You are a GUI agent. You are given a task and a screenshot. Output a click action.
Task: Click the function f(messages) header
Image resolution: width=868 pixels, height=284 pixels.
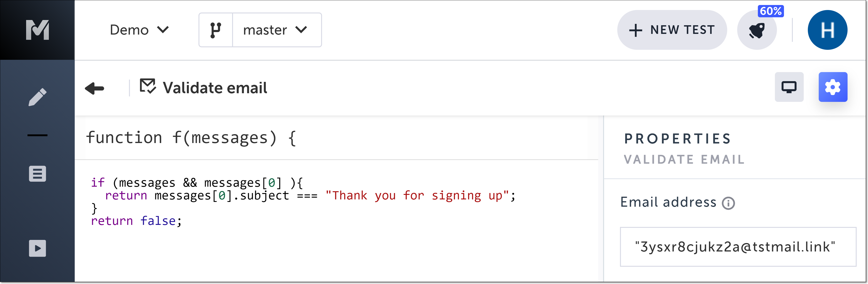pos(191,138)
